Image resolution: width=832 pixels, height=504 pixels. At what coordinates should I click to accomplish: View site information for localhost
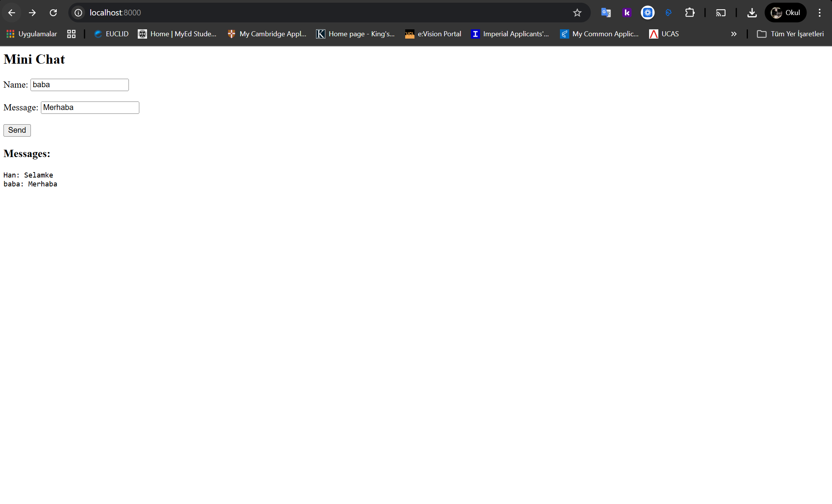[78, 12]
